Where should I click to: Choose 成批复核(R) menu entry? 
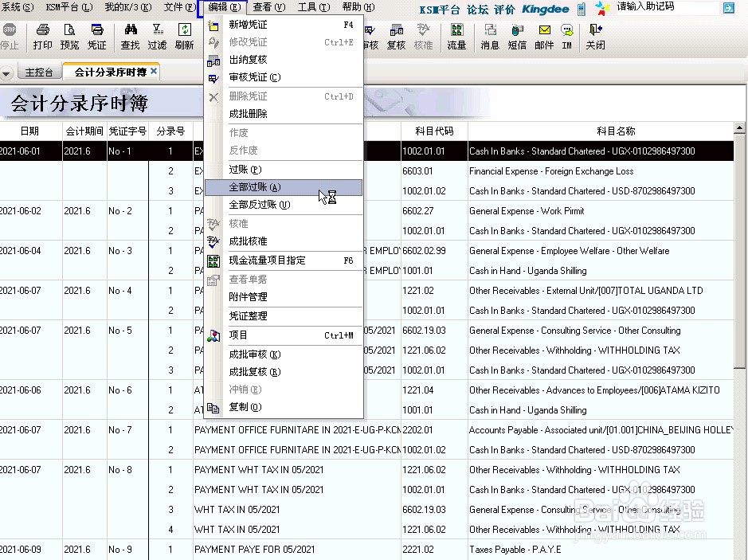click(x=284, y=372)
